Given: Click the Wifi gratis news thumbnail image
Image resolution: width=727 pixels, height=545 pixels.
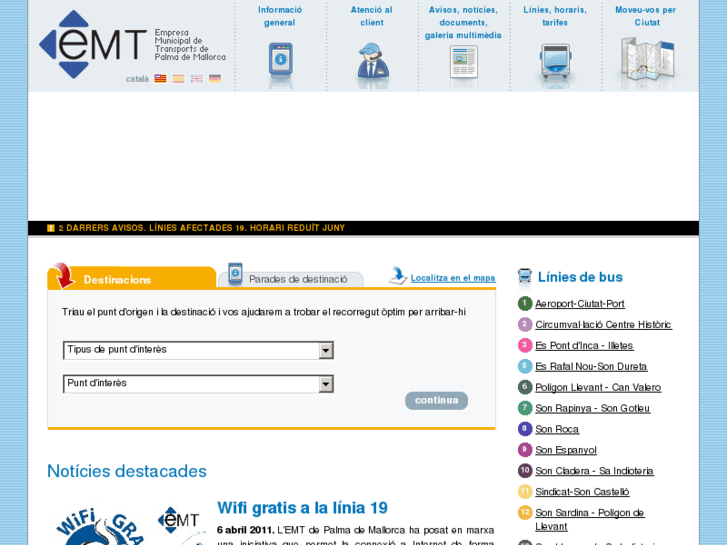Looking at the screenshot, I should [x=127, y=524].
